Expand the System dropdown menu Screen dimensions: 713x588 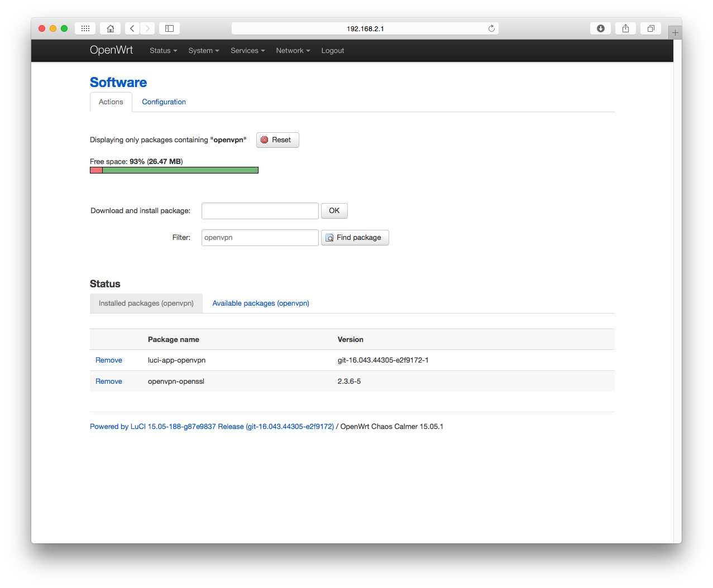tap(204, 51)
